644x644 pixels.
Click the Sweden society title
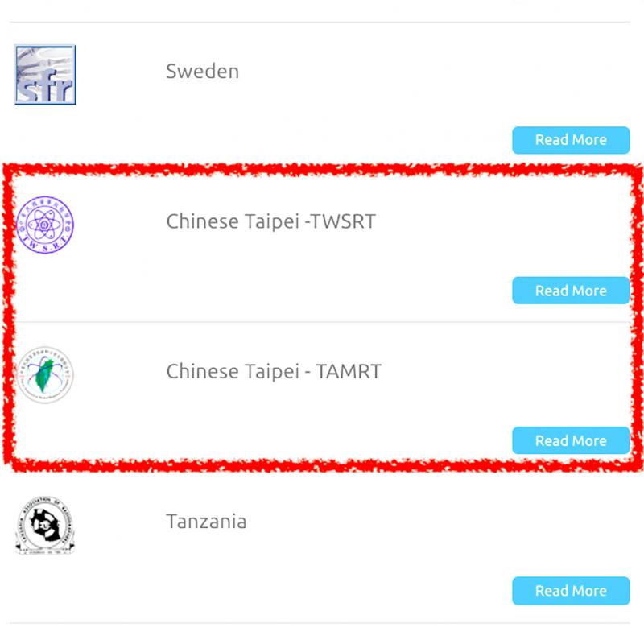point(203,72)
